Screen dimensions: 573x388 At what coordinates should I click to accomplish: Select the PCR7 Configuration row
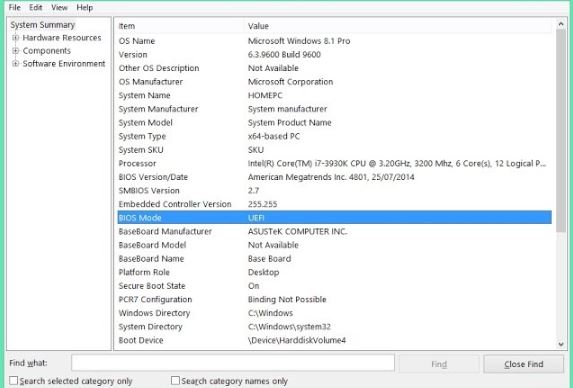(334, 299)
